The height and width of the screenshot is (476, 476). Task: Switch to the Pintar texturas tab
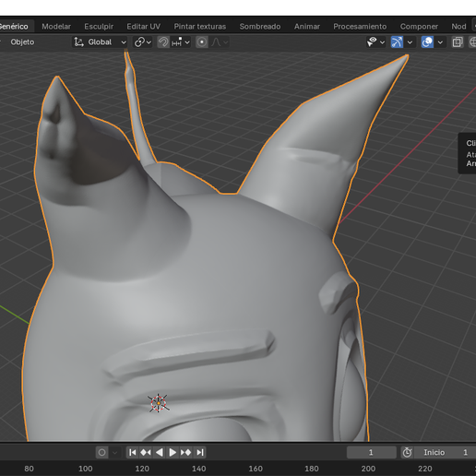coord(200,27)
